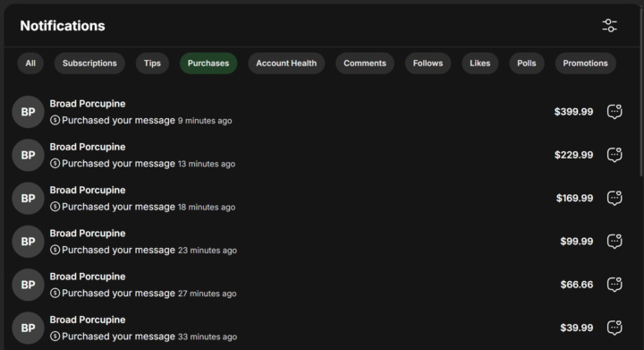This screenshot has height=350, width=644.
Task: Open notification filter settings icon
Action: 609,25
